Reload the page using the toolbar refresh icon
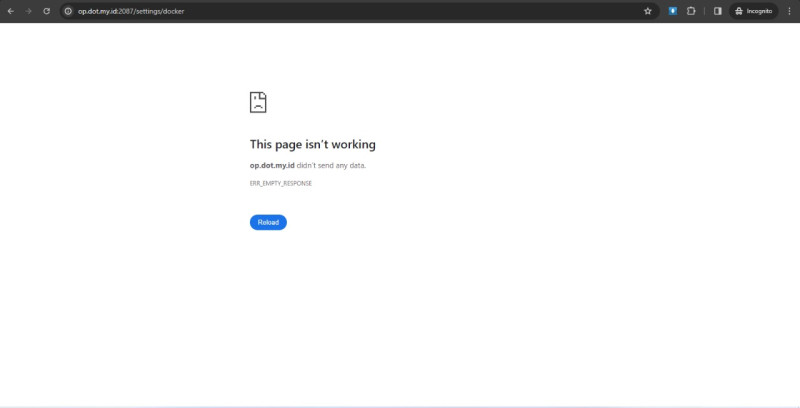This screenshot has width=800, height=408. tap(46, 11)
